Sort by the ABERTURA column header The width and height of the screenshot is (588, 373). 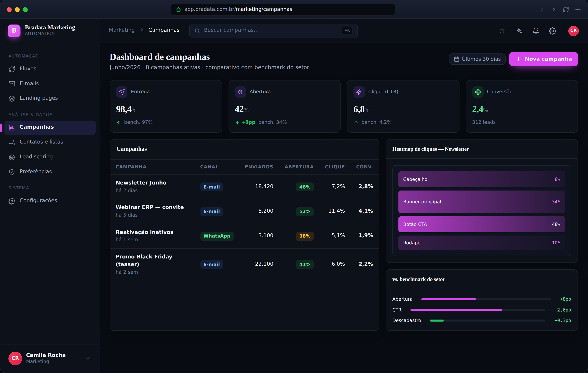(x=299, y=167)
